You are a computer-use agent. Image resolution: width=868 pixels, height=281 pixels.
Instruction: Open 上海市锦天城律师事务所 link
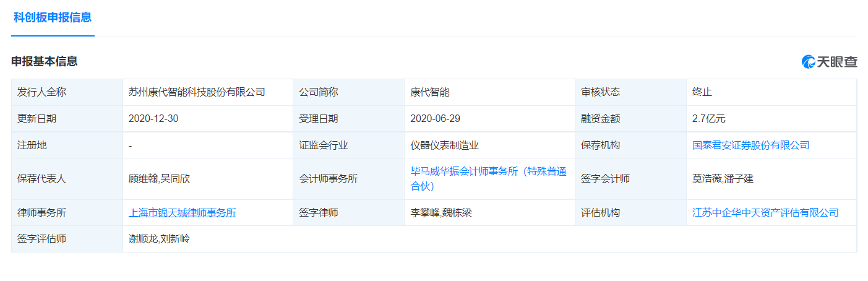pos(182,212)
